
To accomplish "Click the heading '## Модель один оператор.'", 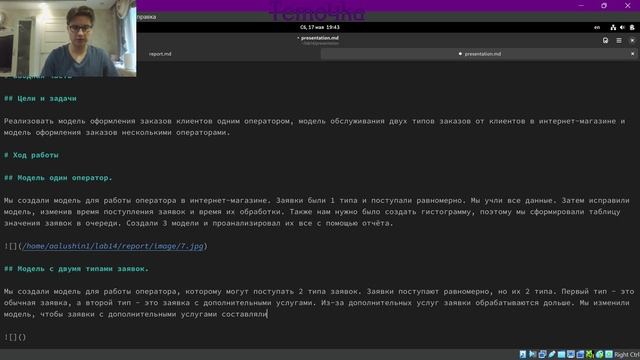I will pyautogui.click(x=58, y=178).
